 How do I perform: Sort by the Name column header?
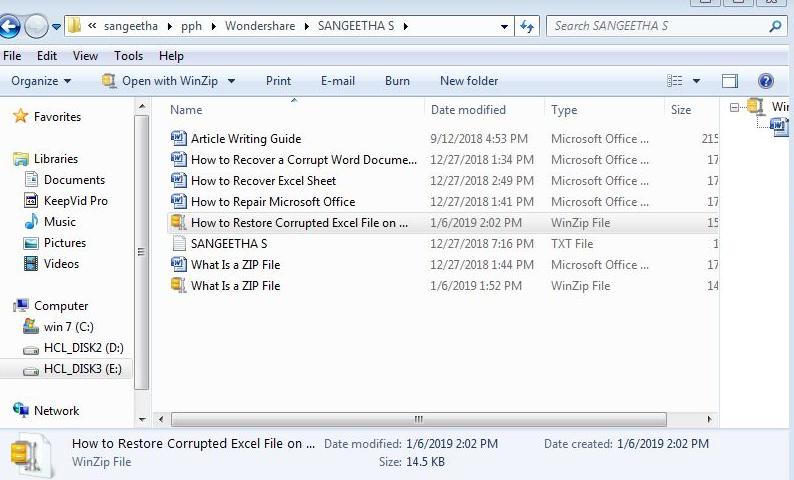[x=186, y=110]
